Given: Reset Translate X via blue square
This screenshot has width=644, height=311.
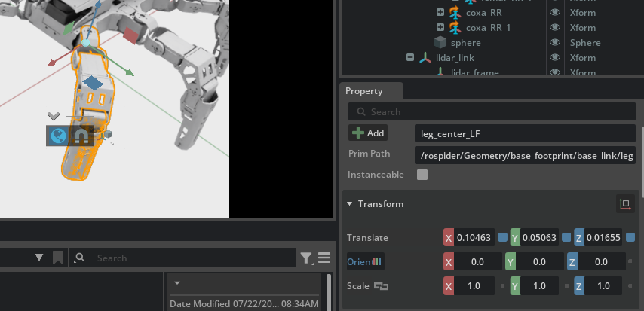Looking at the screenshot, I should point(502,237).
